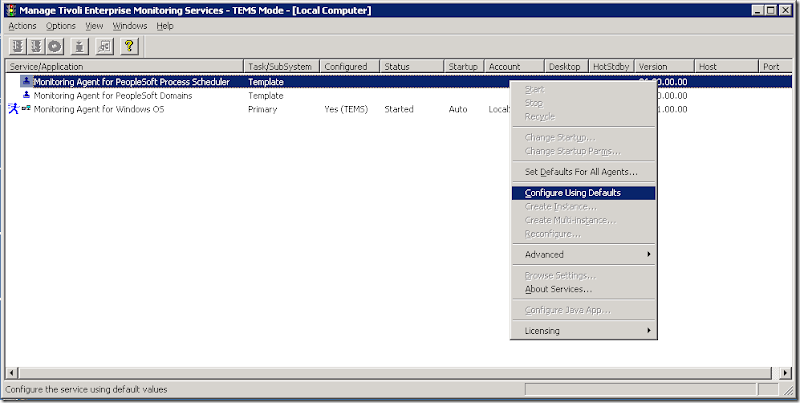Click the magnifier Browse Settings toolbar icon
Viewport: 800px width, 403px height.
click(x=104, y=46)
